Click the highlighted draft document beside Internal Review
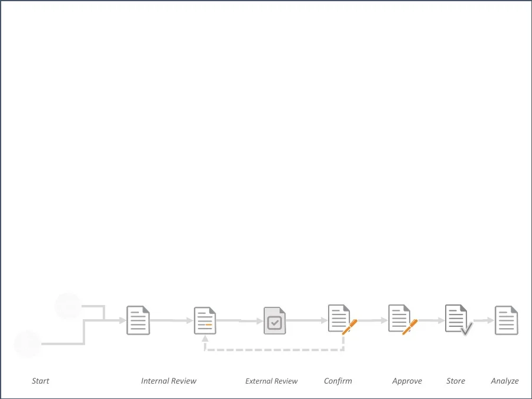Viewport: 532px width, 399px height. click(x=205, y=320)
